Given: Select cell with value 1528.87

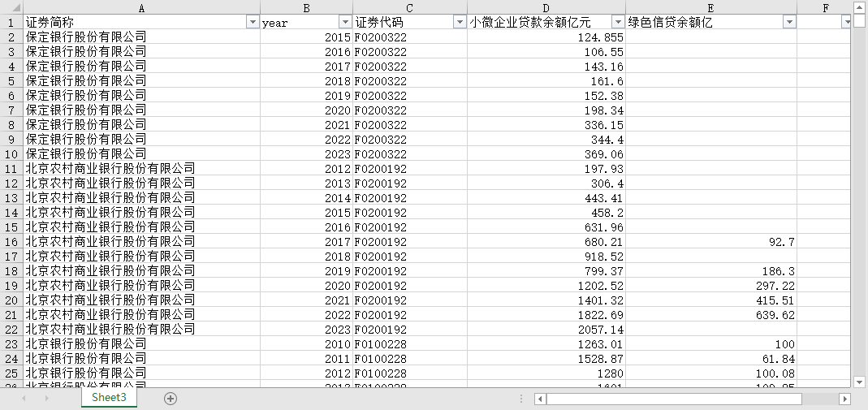Looking at the screenshot, I should pos(546,359).
